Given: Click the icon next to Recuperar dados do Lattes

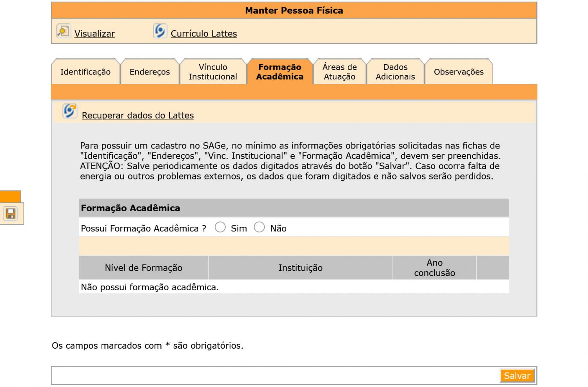Looking at the screenshot, I should [x=70, y=111].
